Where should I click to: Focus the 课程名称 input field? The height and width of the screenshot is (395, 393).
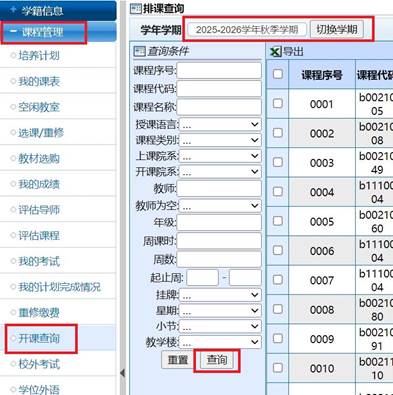pos(219,107)
